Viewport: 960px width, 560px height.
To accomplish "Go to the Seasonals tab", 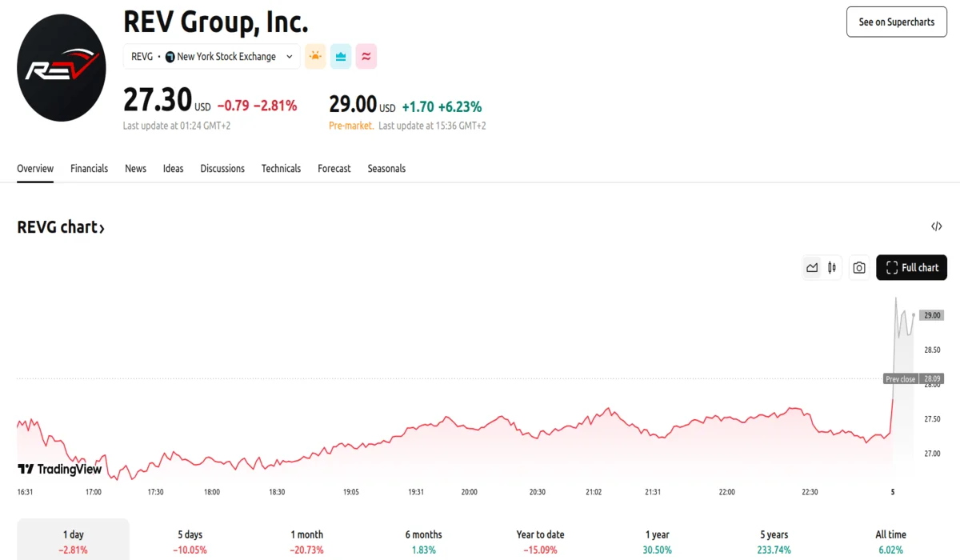I will click(x=386, y=169).
